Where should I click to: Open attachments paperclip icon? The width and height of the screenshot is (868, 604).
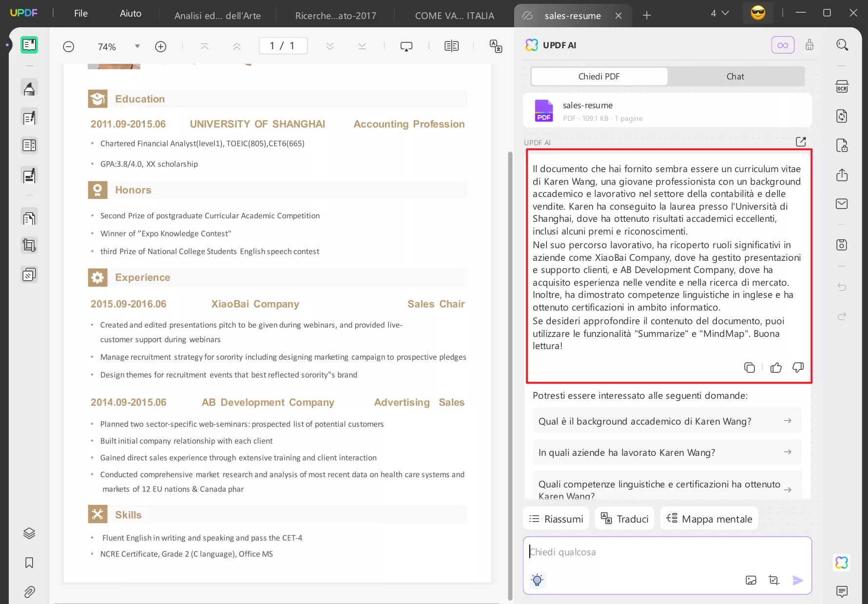29,592
